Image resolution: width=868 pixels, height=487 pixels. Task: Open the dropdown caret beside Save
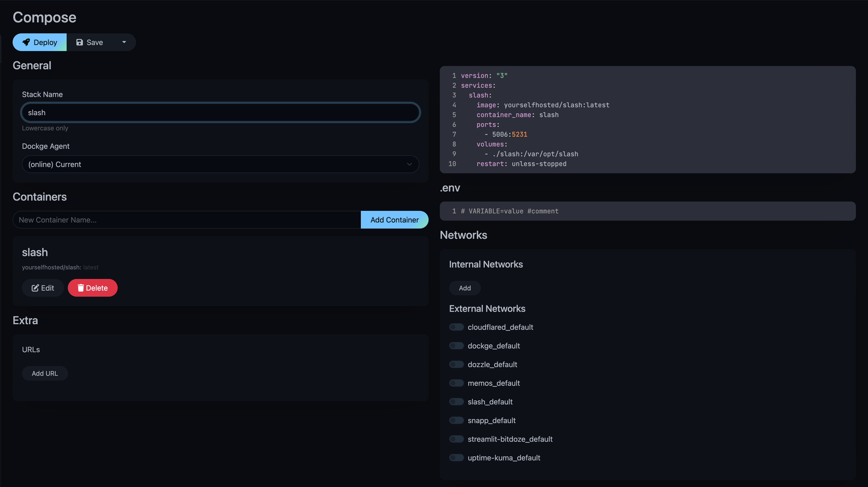[x=124, y=42]
